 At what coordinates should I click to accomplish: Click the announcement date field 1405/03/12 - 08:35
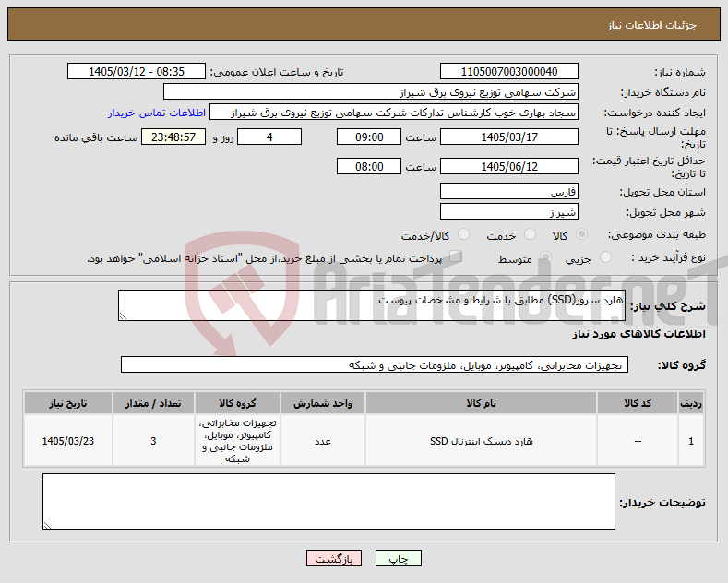click(137, 71)
